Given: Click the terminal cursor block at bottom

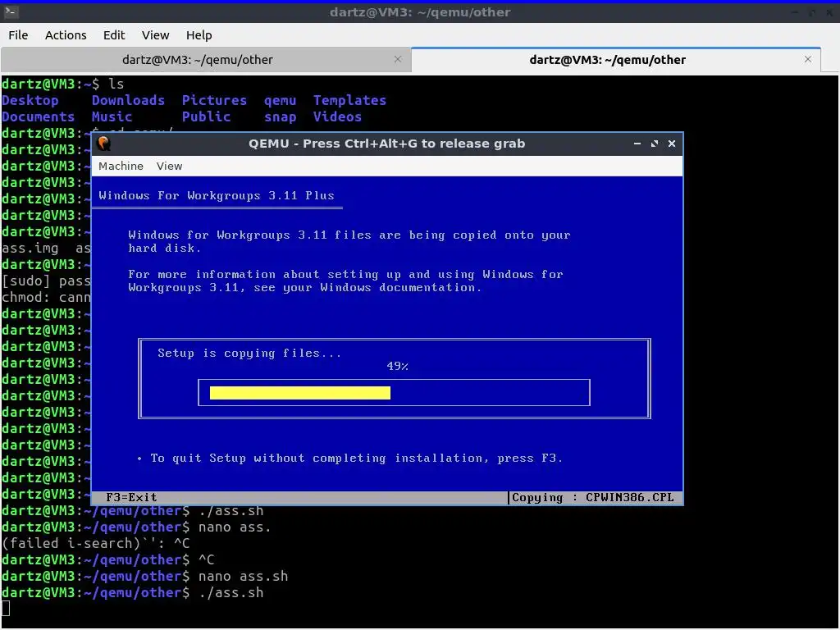Looking at the screenshot, I should (x=6, y=608).
